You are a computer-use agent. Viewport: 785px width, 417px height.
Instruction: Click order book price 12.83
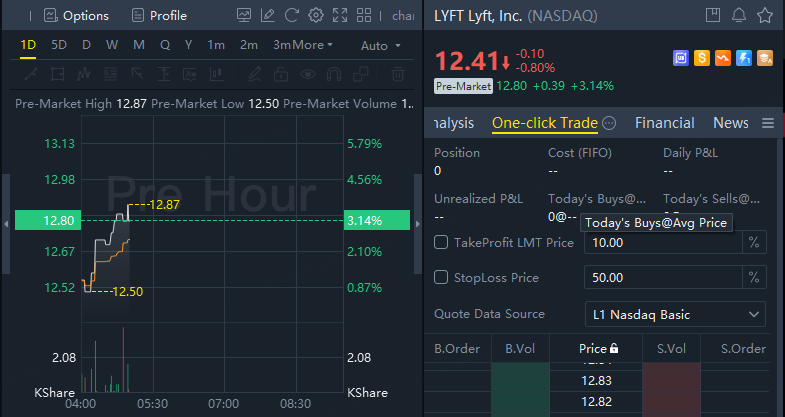point(596,381)
